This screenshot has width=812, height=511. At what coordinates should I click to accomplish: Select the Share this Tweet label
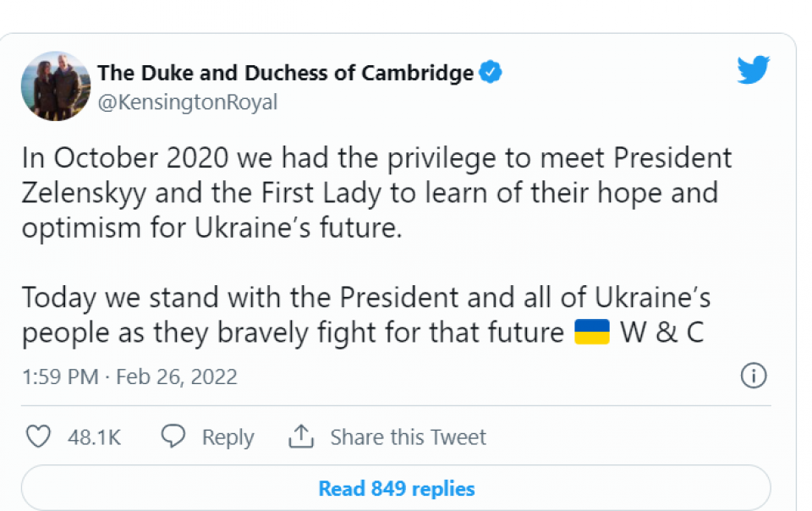(x=408, y=437)
